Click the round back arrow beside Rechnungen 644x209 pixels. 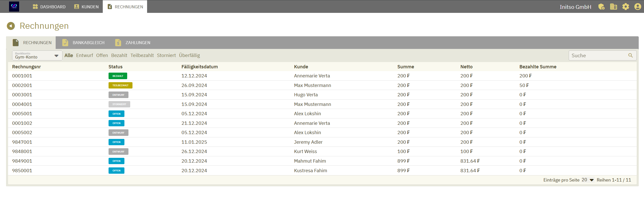11,26
